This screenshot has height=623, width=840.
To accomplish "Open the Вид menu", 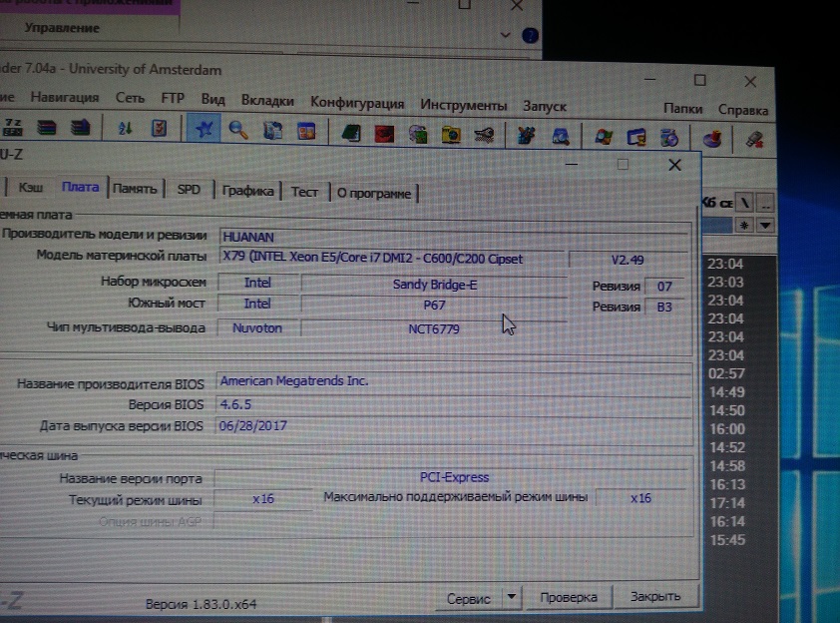I will tap(212, 100).
